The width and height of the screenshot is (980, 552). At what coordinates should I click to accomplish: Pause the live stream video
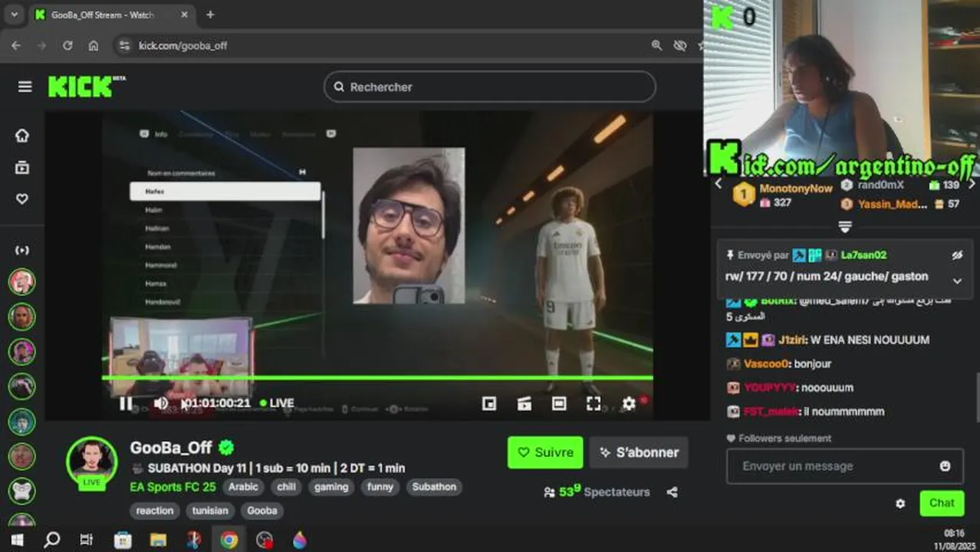tap(126, 403)
